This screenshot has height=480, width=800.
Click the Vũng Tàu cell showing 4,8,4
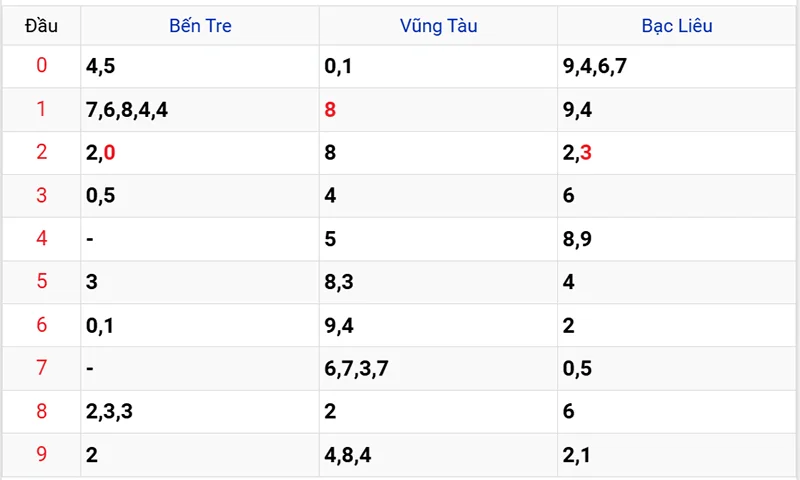pyautogui.click(x=348, y=454)
